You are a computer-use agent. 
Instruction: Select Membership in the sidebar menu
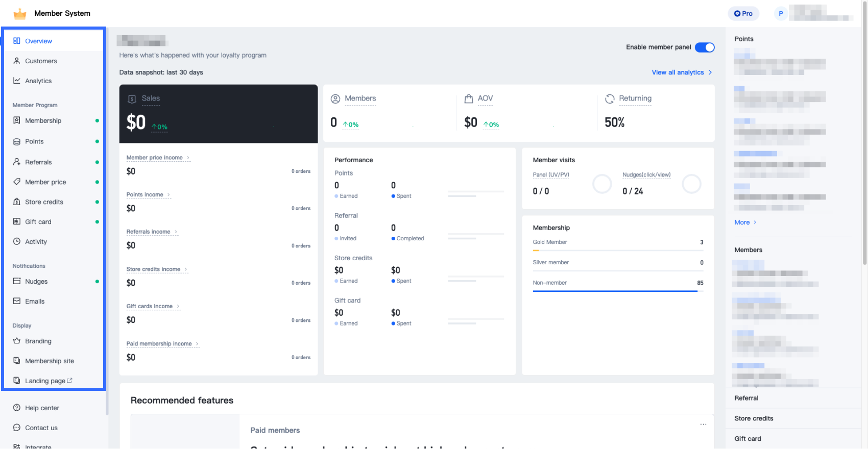point(43,121)
